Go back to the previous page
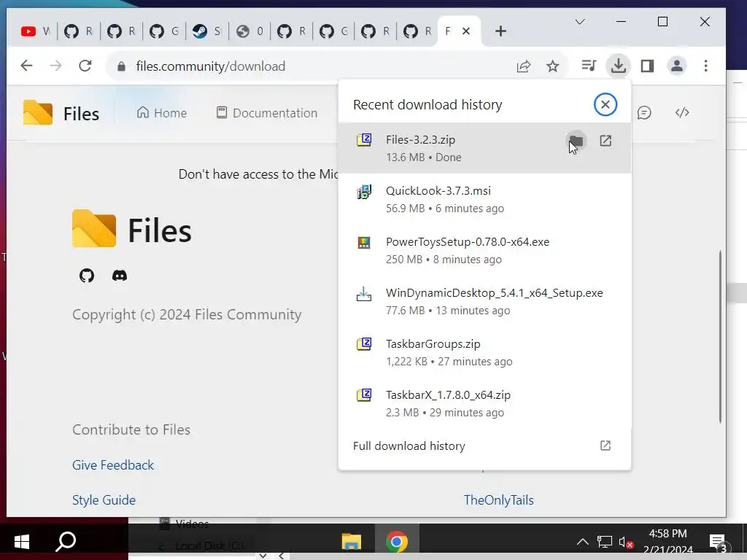This screenshot has width=747, height=560. click(27, 66)
